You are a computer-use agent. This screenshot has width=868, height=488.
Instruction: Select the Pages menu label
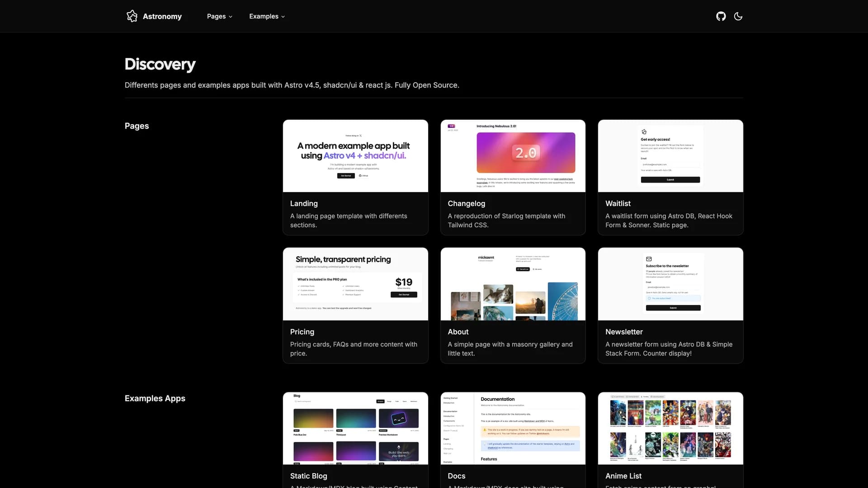[216, 16]
